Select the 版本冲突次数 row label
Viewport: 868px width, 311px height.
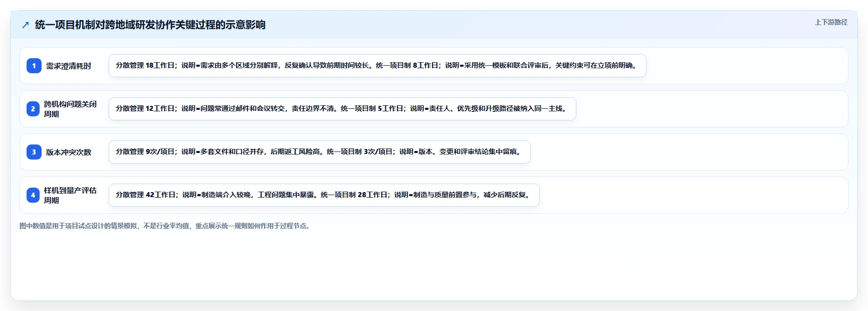tap(69, 152)
